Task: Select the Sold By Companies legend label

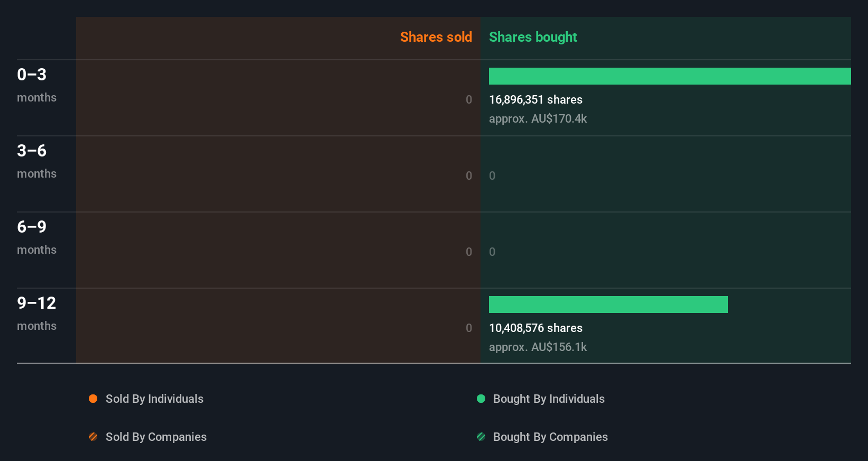Action: tap(156, 437)
